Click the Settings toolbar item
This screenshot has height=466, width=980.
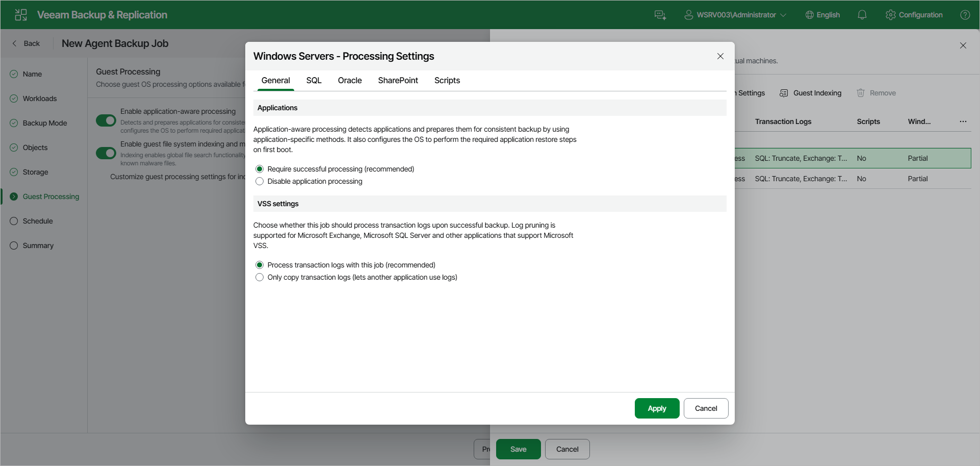tap(750, 93)
